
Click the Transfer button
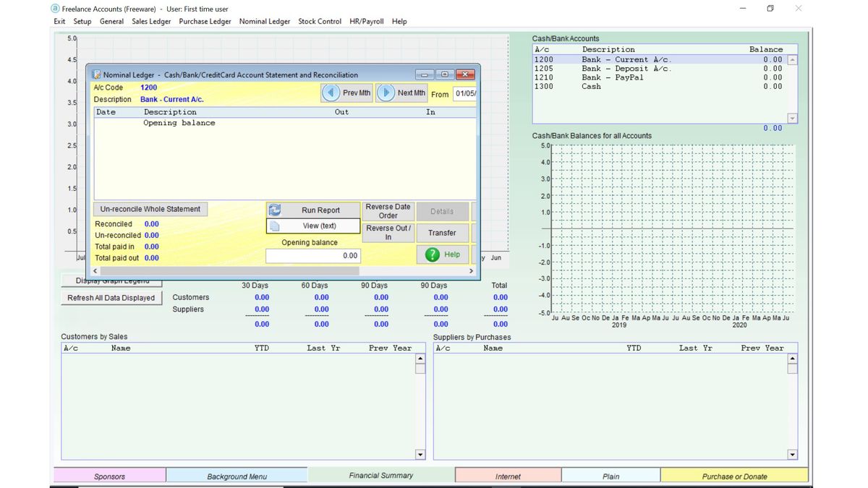pyautogui.click(x=443, y=233)
